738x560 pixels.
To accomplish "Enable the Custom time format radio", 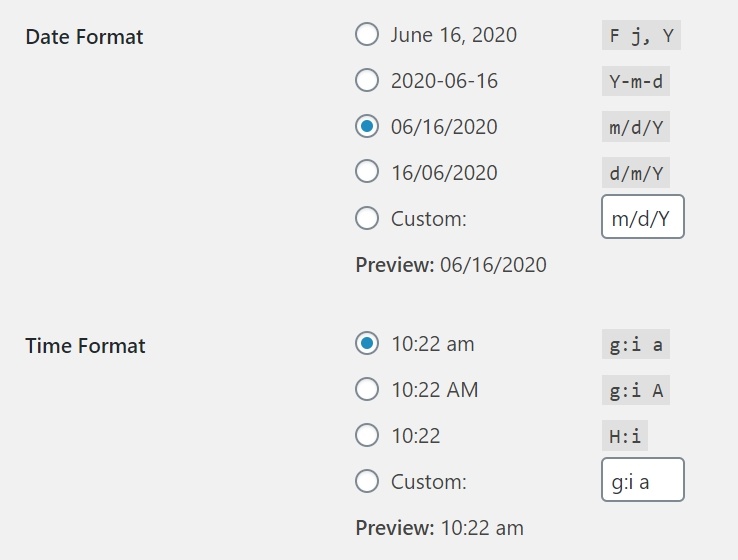I will [367, 482].
